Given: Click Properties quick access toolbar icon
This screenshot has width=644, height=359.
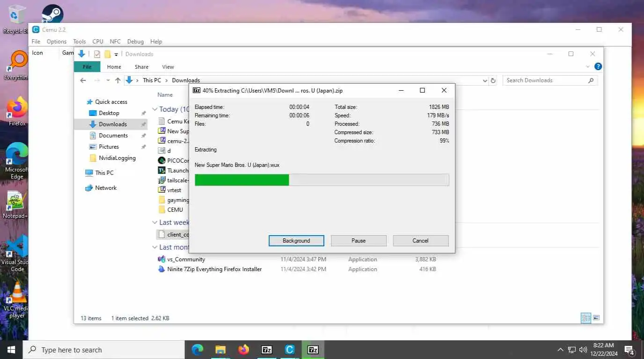Looking at the screenshot, I should [97, 54].
